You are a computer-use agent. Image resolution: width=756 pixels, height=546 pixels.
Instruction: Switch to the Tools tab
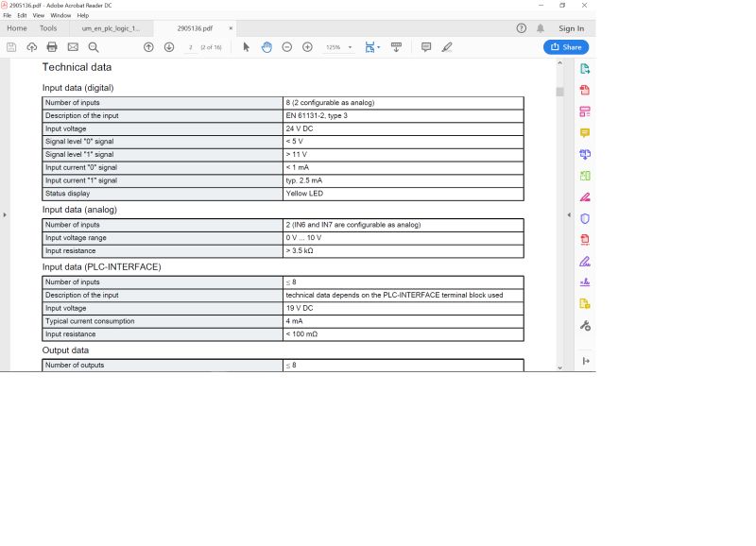click(48, 28)
